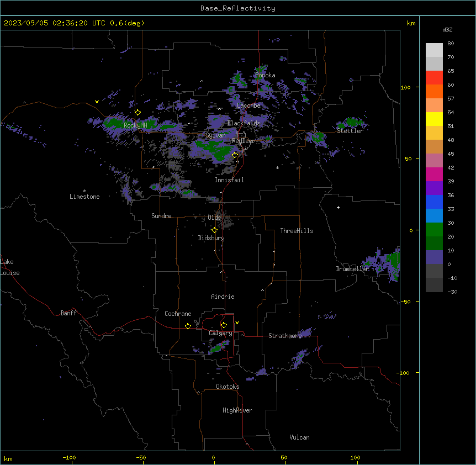The width and height of the screenshot is (476, 465).
Task: Click the Airdrie label
Action: click(223, 297)
